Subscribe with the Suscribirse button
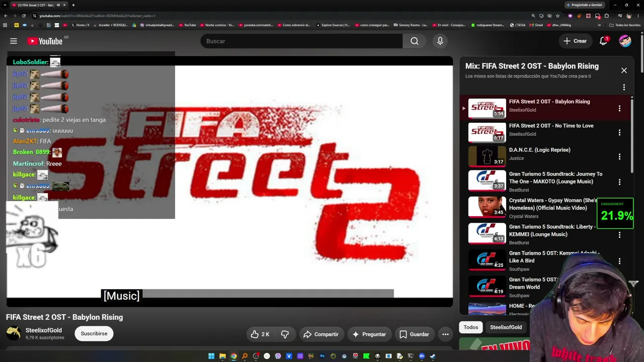This screenshot has width=644, height=362. (x=94, y=334)
